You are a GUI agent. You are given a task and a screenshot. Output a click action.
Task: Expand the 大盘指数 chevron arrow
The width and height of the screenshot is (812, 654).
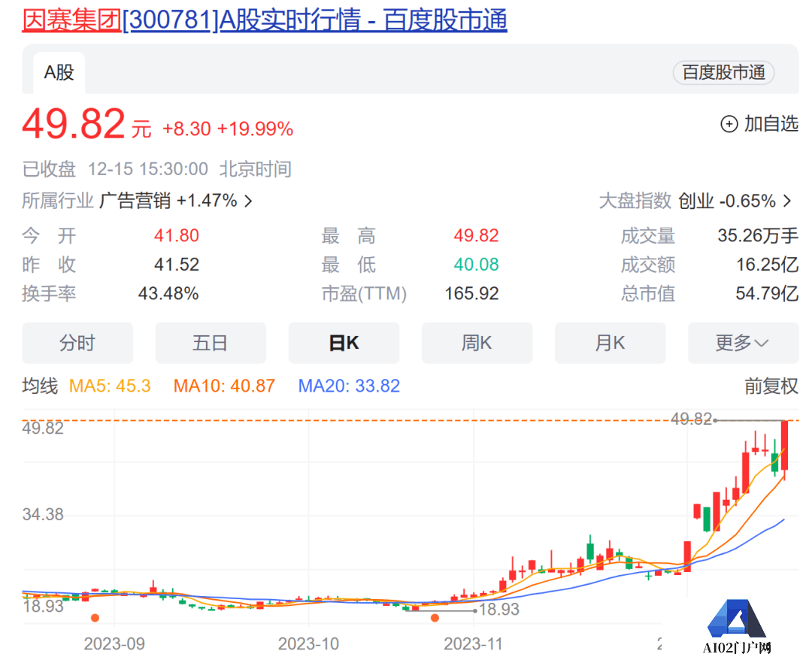(x=787, y=201)
